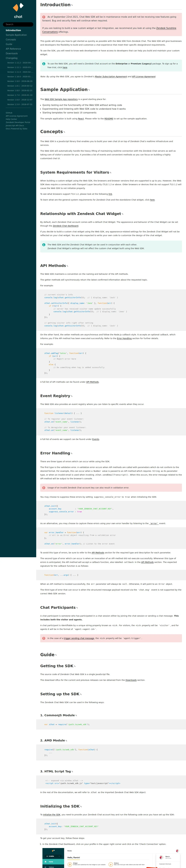Open the trigger sending chat message link
186x868 pixels.
pos(79,638)
